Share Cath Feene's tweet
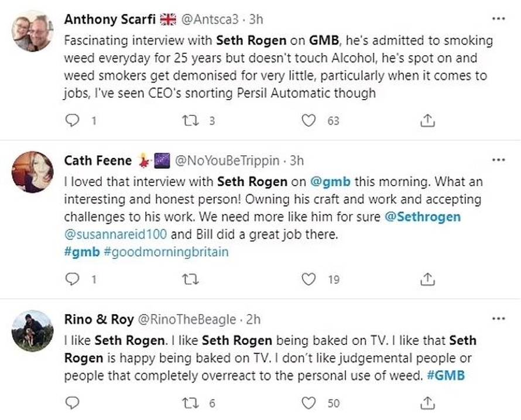 point(427,279)
